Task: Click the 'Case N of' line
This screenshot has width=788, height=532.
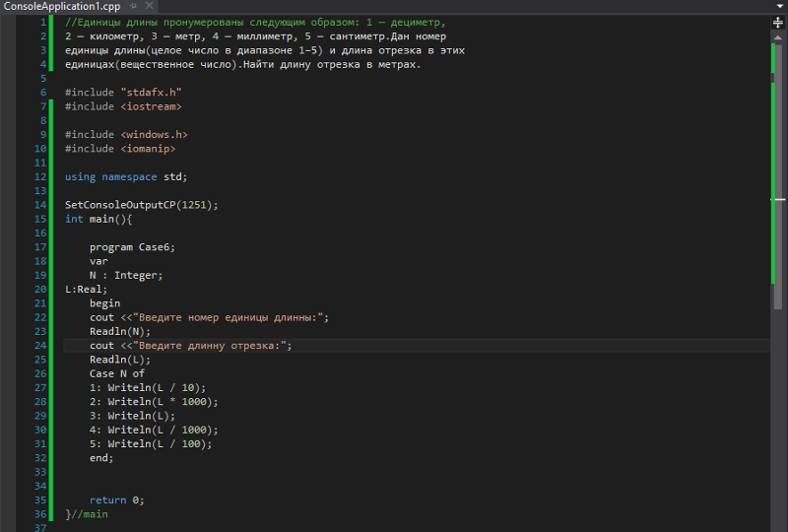Action: click(x=117, y=374)
